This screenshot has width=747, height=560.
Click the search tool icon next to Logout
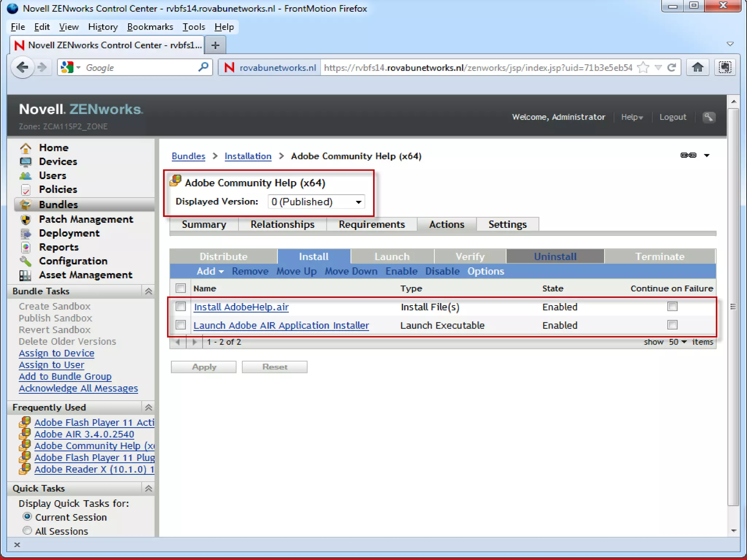point(708,117)
